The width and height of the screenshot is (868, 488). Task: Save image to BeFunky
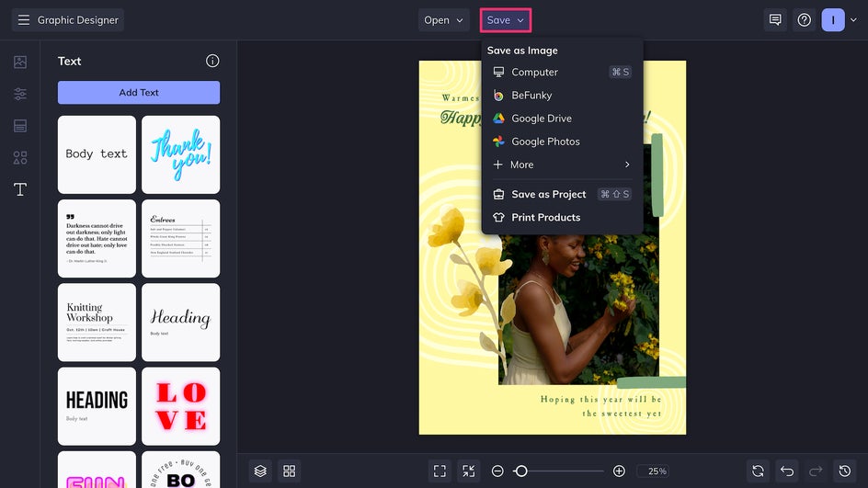[562, 96]
